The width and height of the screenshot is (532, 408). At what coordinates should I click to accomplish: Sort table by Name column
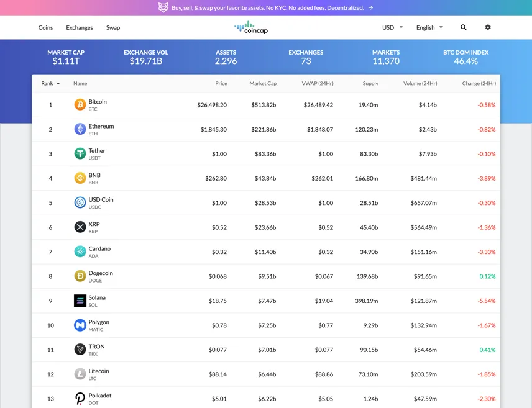pos(80,83)
